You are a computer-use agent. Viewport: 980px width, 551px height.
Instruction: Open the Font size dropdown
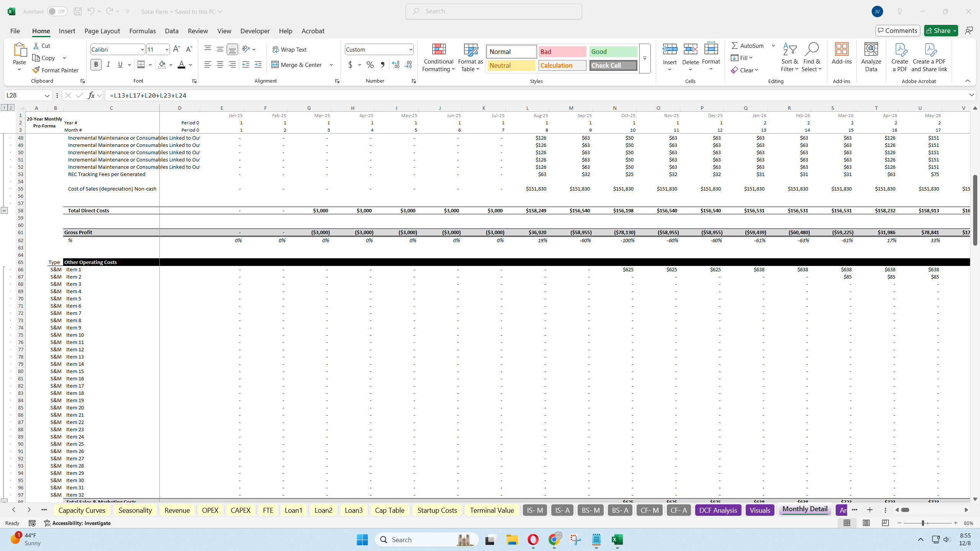167,49
